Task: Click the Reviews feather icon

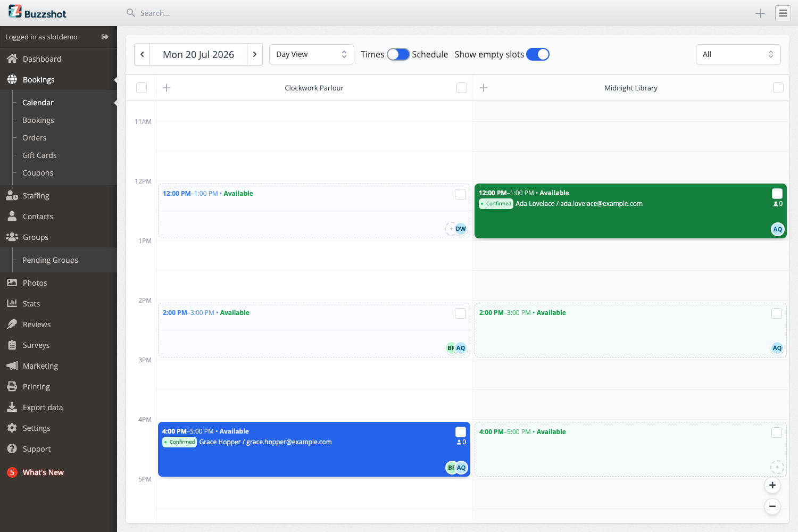Action: pos(12,324)
